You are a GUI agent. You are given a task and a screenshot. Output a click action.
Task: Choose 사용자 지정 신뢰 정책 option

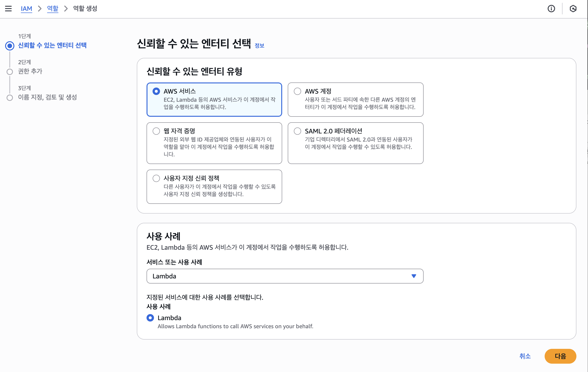click(156, 178)
